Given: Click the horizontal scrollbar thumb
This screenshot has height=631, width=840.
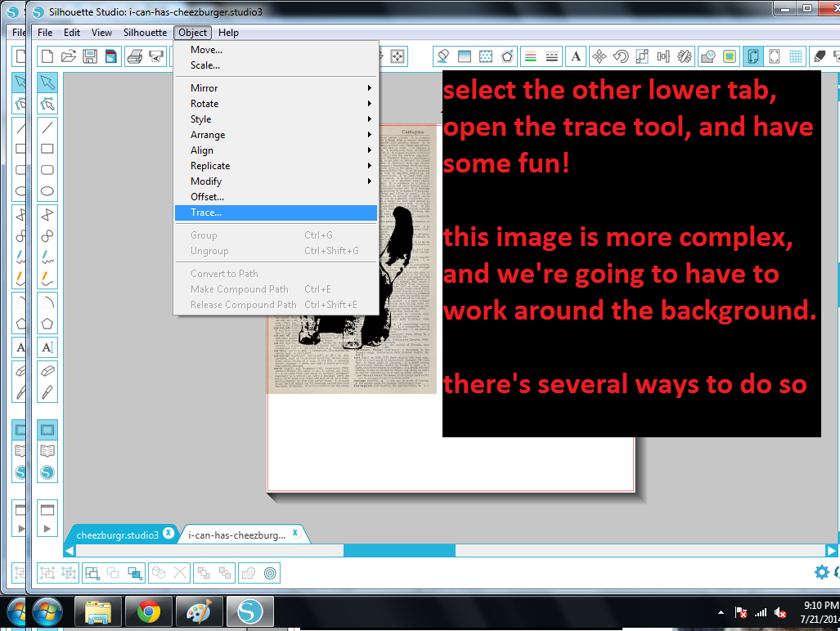Looking at the screenshot, I should (x=399, y=550).
